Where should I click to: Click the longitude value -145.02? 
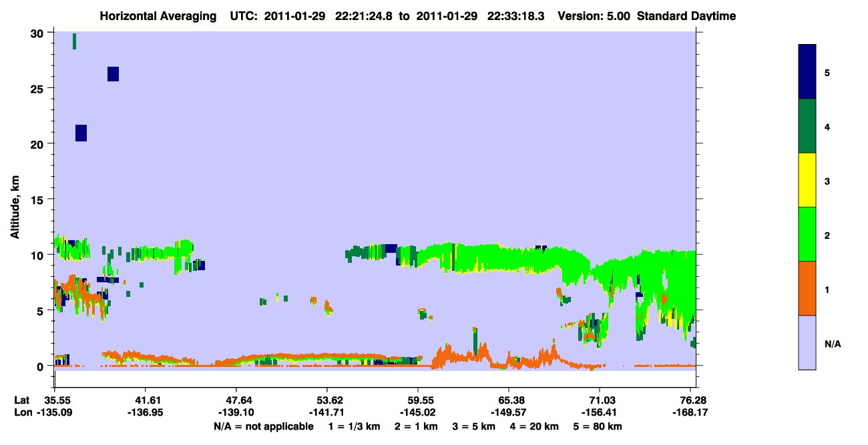tap(418, 413)
